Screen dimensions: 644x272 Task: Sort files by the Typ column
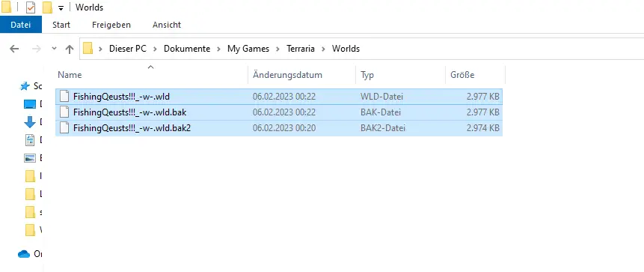click(x=400, y=75)
